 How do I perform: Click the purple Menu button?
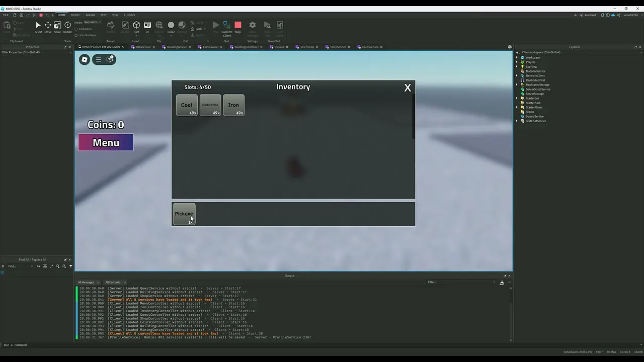click(106, 142)
